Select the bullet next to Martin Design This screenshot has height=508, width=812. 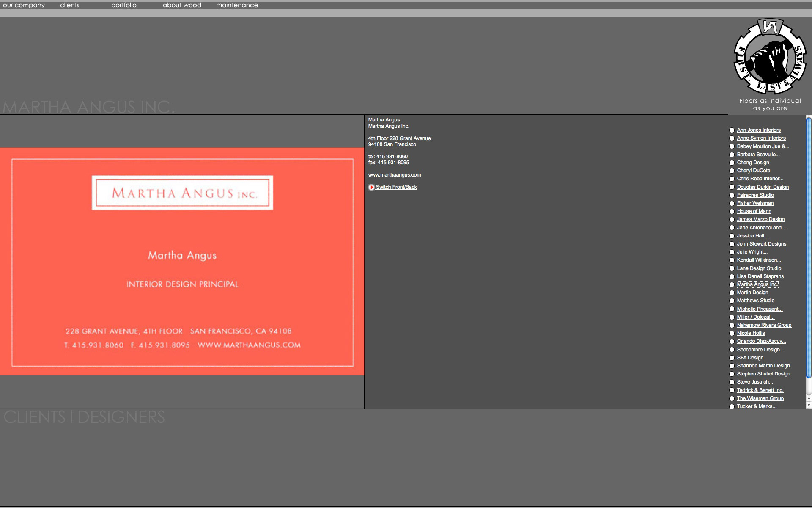point(732,293)
